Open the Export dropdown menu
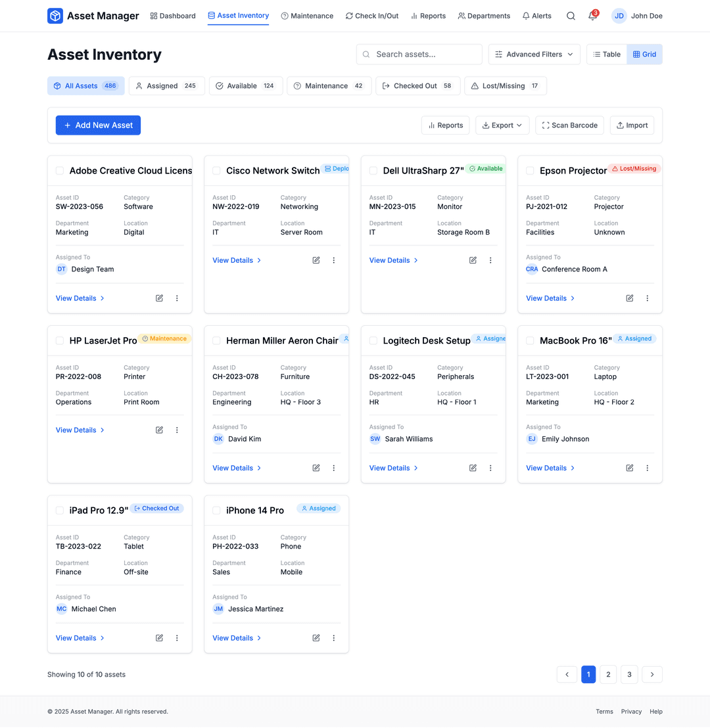 pos(502,125)
